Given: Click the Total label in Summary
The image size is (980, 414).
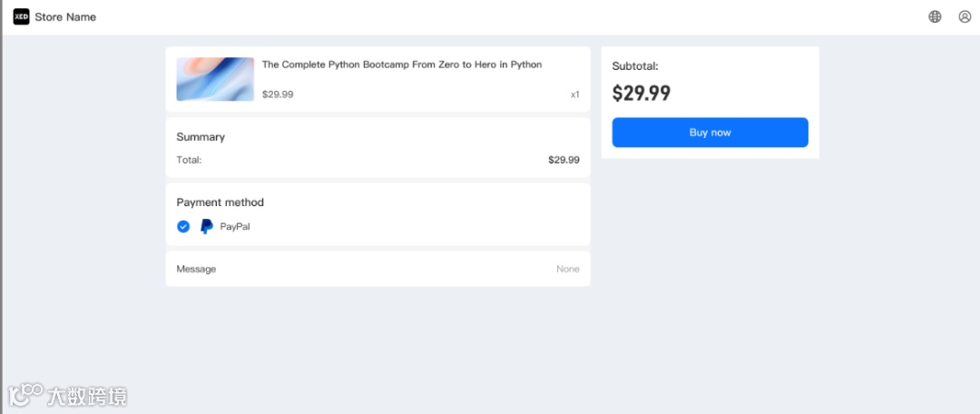Looking at the screenshot, I should click(x=189, y=160).
